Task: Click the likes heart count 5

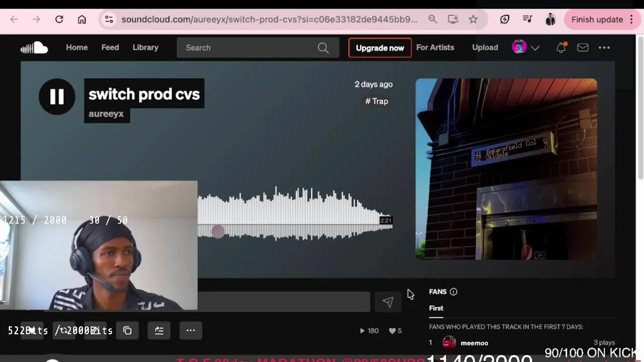Action: tap(395, 331)
